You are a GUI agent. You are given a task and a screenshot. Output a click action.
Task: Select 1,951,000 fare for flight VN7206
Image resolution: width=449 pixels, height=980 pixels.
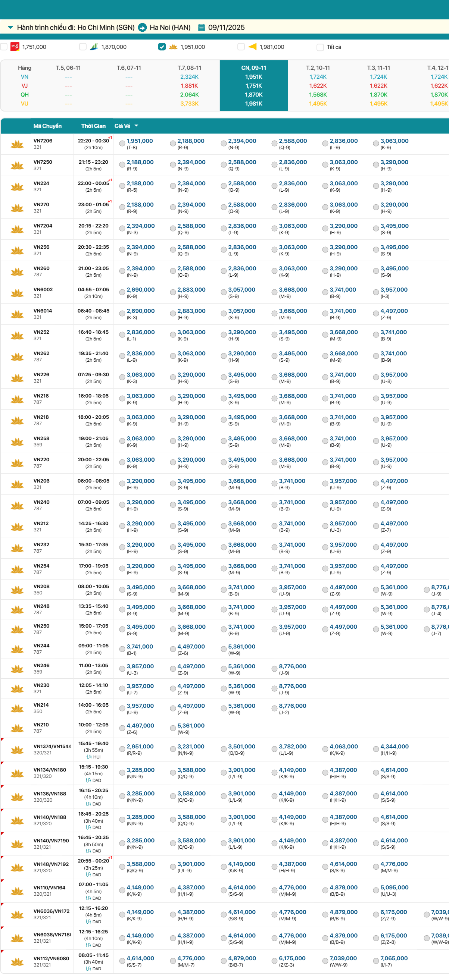(x=122, y=144)
